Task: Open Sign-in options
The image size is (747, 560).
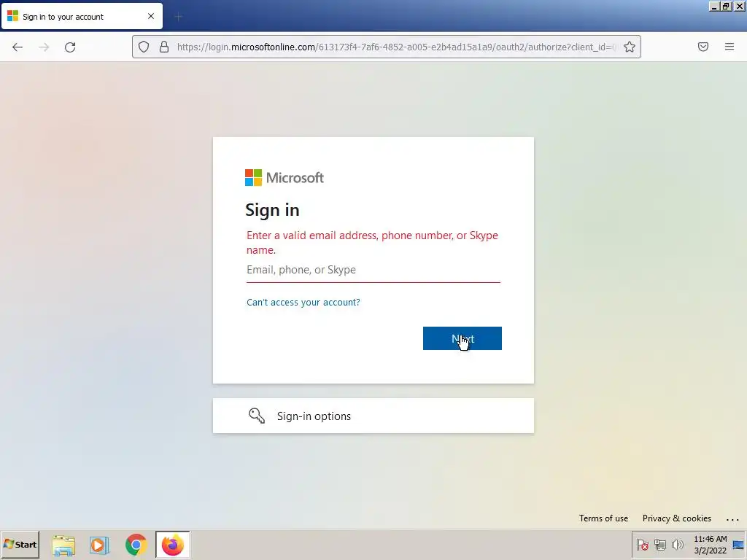Action: 373,416
